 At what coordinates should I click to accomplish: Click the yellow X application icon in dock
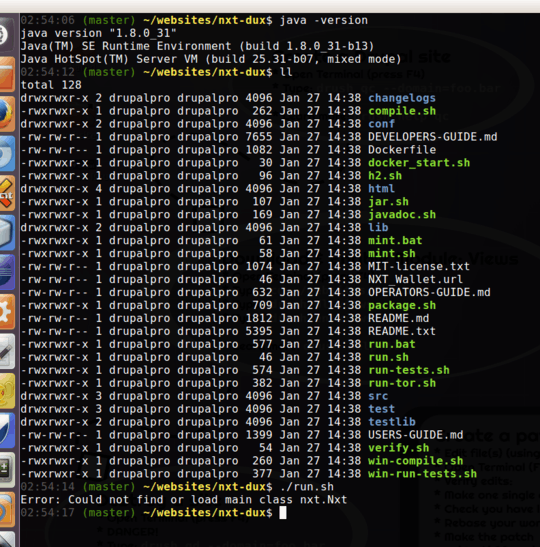pyautogui.click(x=6, y=193)
